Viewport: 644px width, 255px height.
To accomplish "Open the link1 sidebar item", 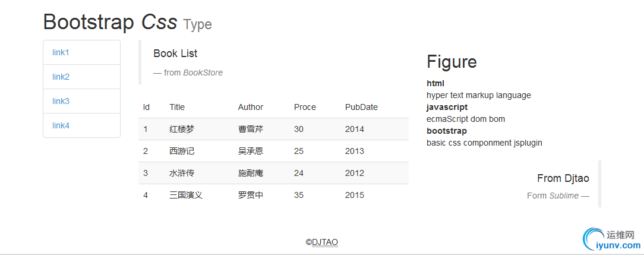I will click(x=61, y=52).
